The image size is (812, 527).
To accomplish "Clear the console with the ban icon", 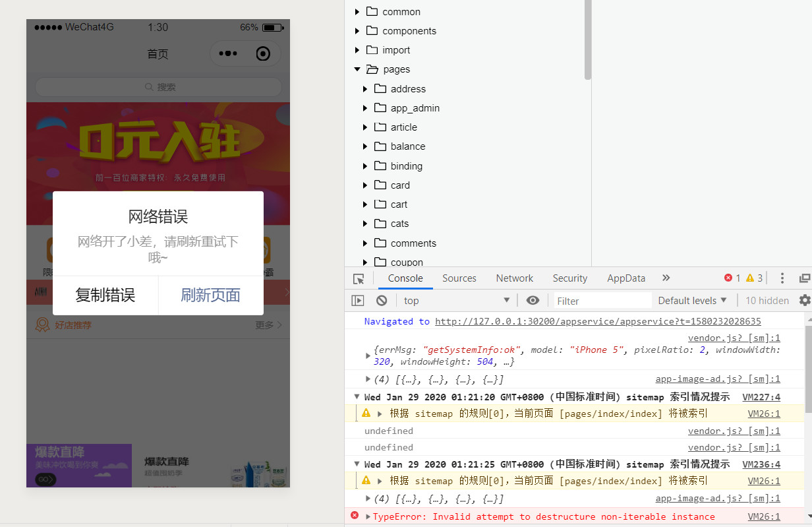I will (382, 301).
